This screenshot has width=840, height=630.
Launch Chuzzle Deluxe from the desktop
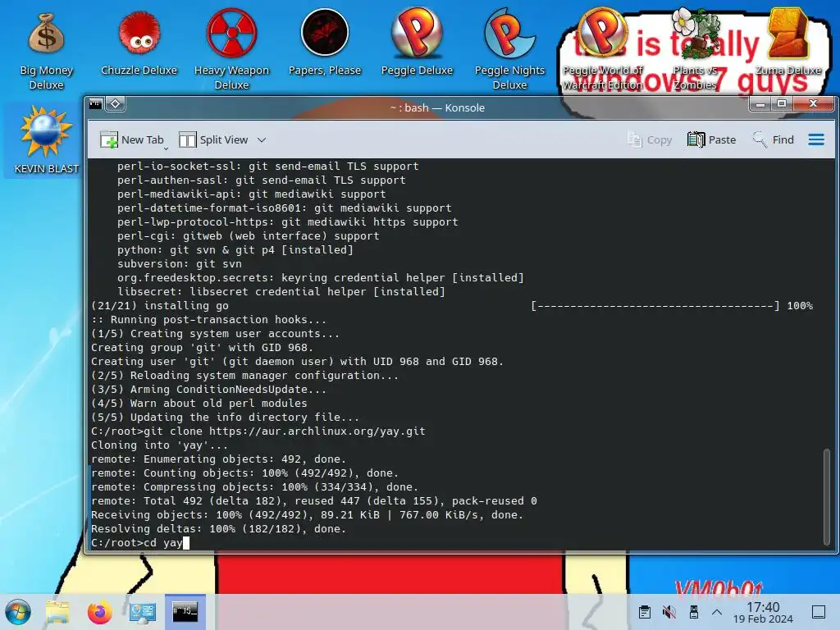coord(139,43)
